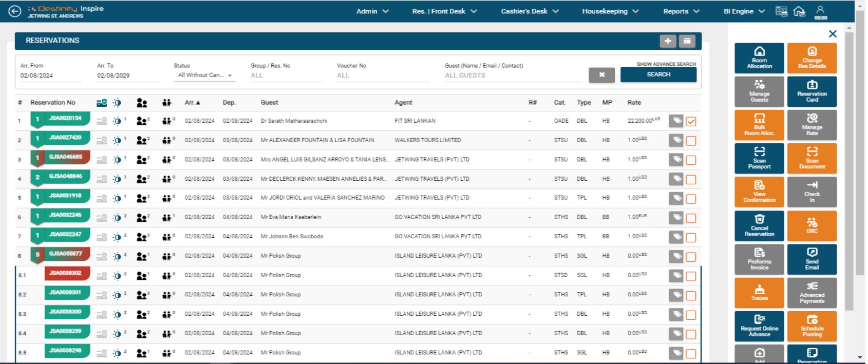
Task: Open the calendar grid icon in header
Action: pyautogui.click(x=781, y=11)
